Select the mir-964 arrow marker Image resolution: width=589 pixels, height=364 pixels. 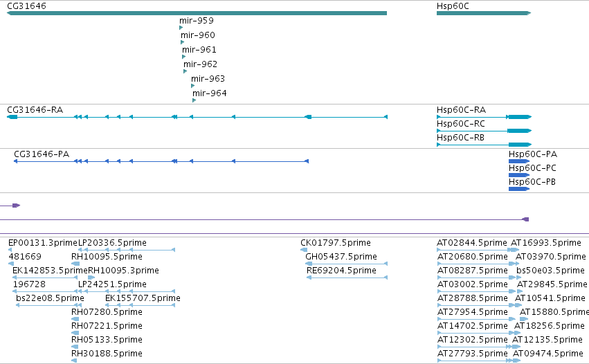[x=194, y=100]
